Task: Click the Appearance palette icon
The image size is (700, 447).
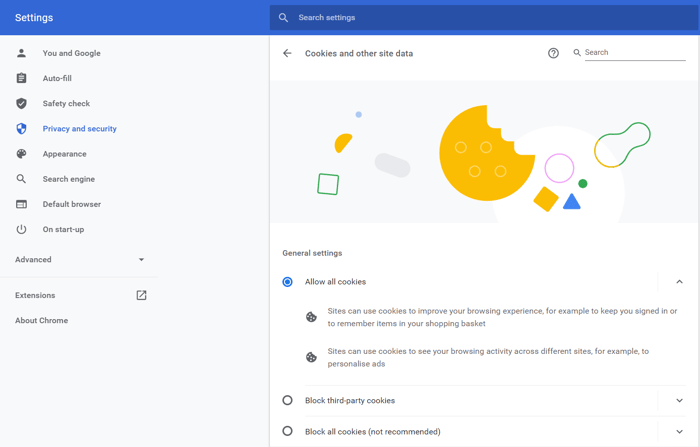Action: click(x=21, y=154)
